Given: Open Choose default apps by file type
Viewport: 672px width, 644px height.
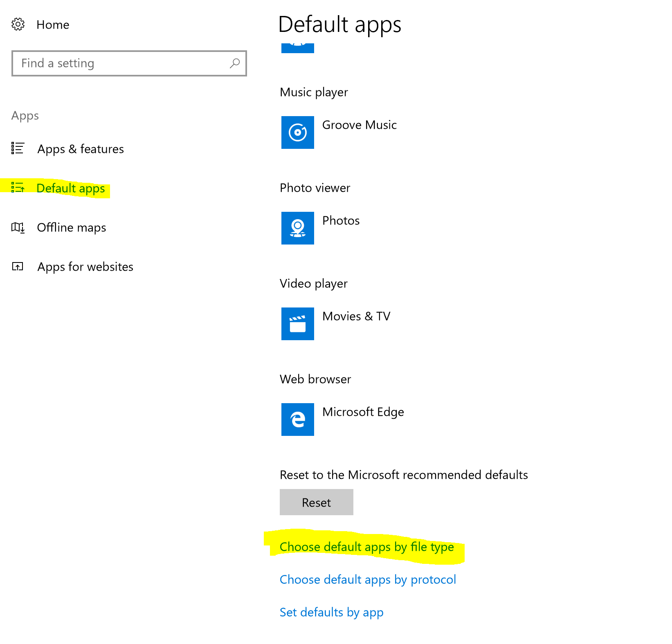Looking at the screenshot, I should (x=366, y=547).
